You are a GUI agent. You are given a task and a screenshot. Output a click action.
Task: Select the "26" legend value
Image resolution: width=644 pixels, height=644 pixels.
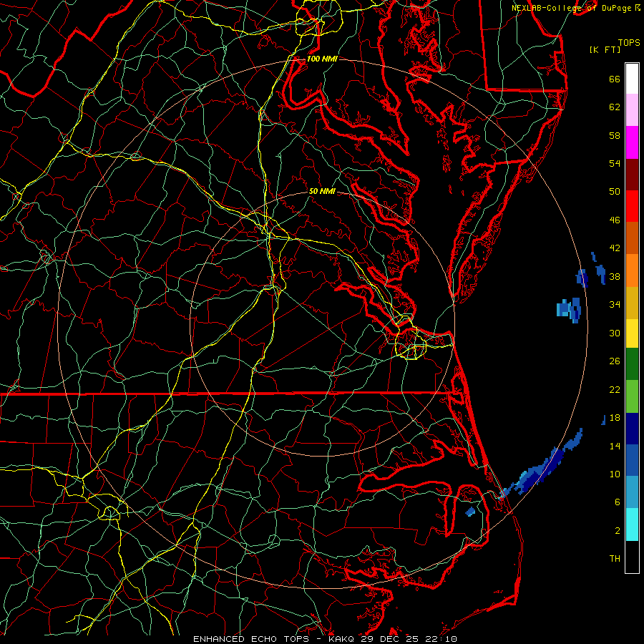(x=615, y=361)
